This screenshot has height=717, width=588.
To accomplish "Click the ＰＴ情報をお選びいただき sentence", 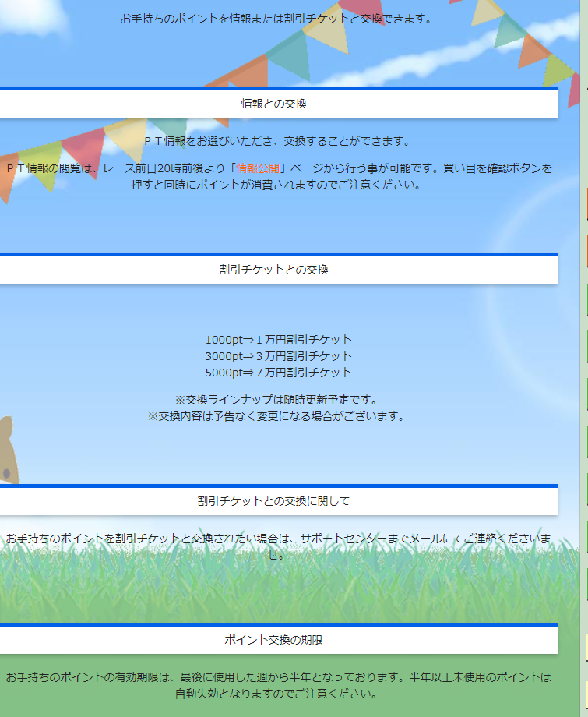I will coord(276,141).
